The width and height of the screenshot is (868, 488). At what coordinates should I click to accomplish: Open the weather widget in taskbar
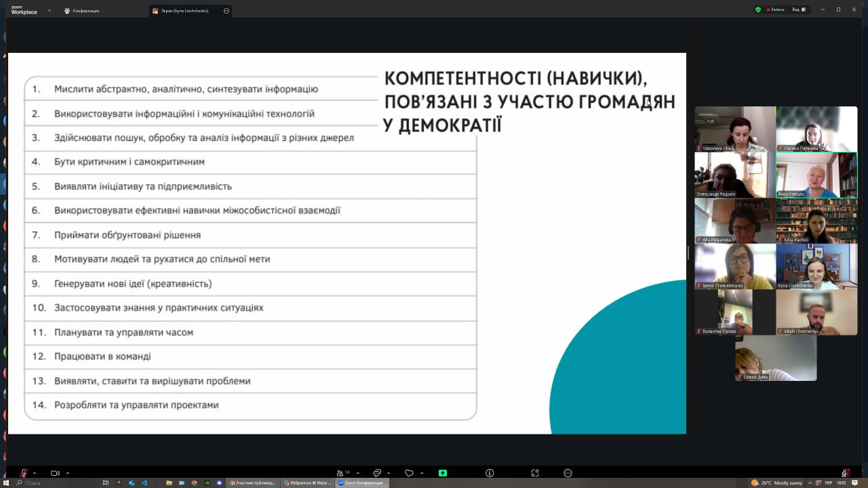777,483
